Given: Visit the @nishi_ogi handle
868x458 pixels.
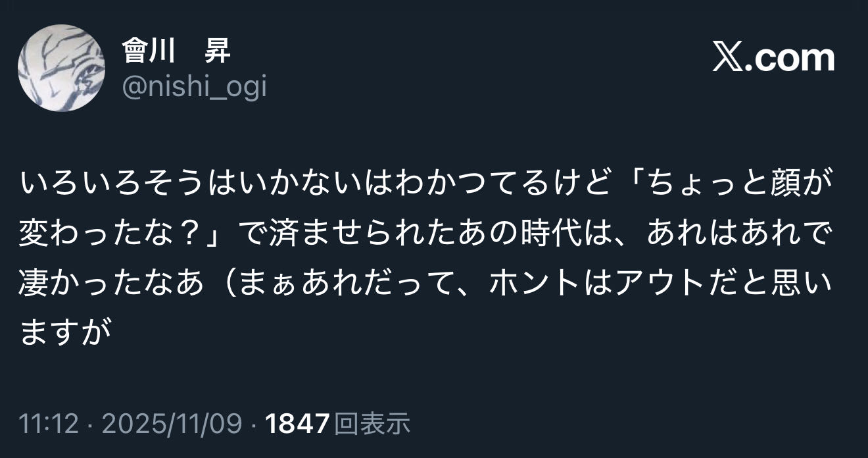Looking at the screenshot, I should pos(195,86).
